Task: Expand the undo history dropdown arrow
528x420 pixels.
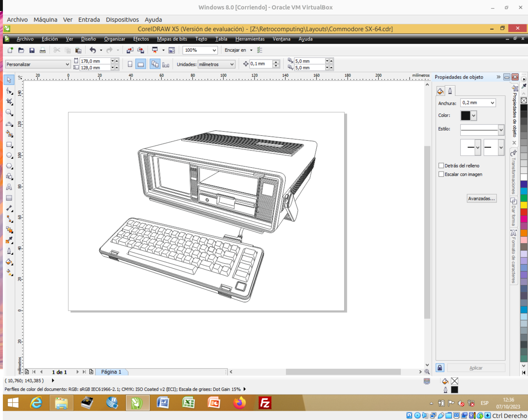Action: click(101, 50)
